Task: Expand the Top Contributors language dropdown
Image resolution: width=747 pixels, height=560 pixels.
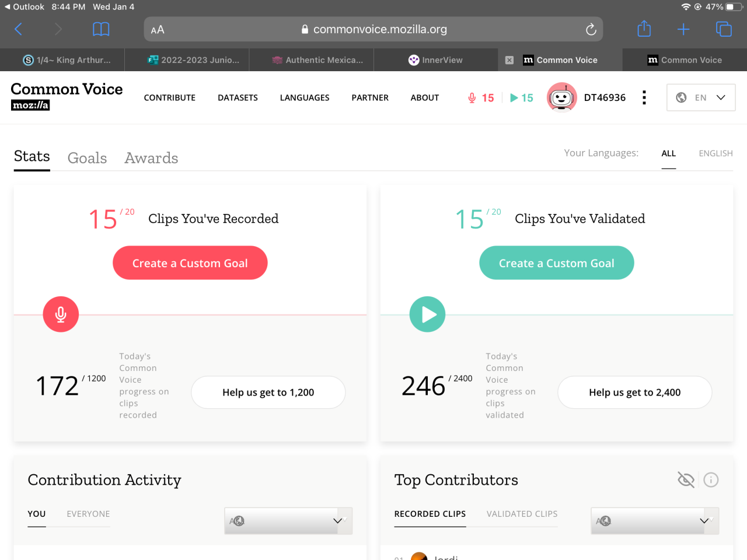Action: pyautogui.click(x=655, y=520)
